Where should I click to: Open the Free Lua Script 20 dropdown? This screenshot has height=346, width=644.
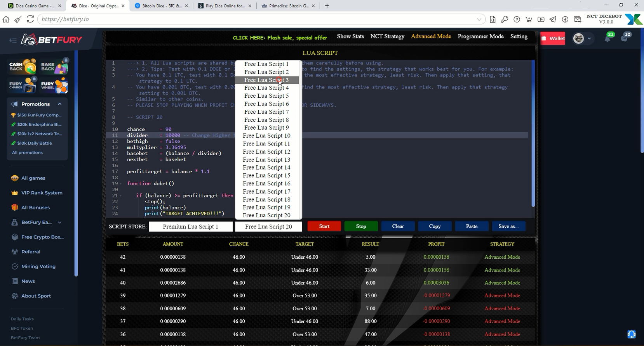pyautogui.click(x=268, y=227)
